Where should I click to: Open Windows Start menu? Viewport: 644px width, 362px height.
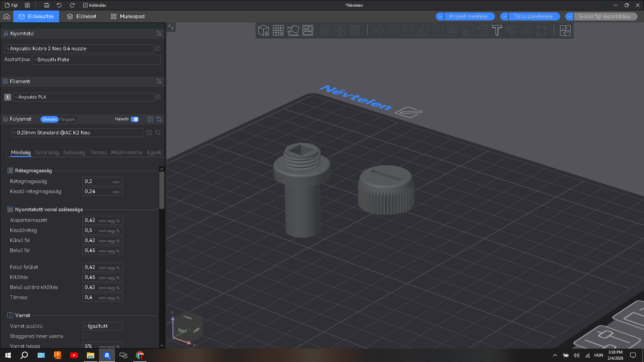point(8,355)
